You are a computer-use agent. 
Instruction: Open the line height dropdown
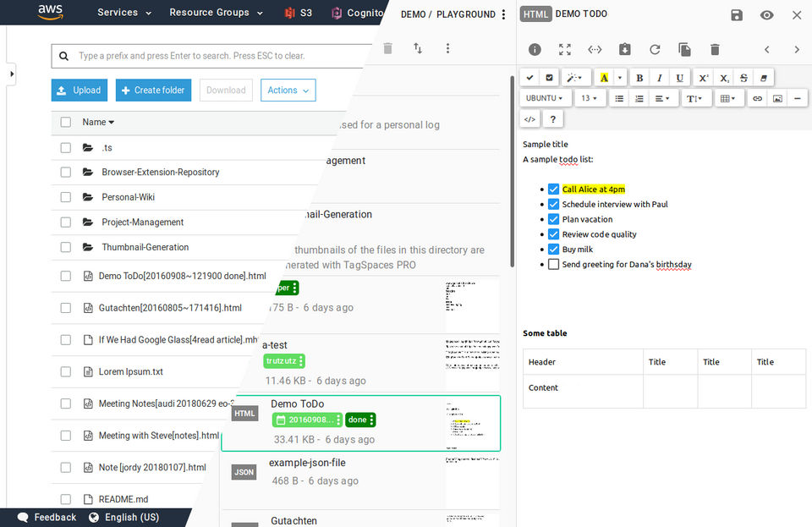[x=694, y=98]
